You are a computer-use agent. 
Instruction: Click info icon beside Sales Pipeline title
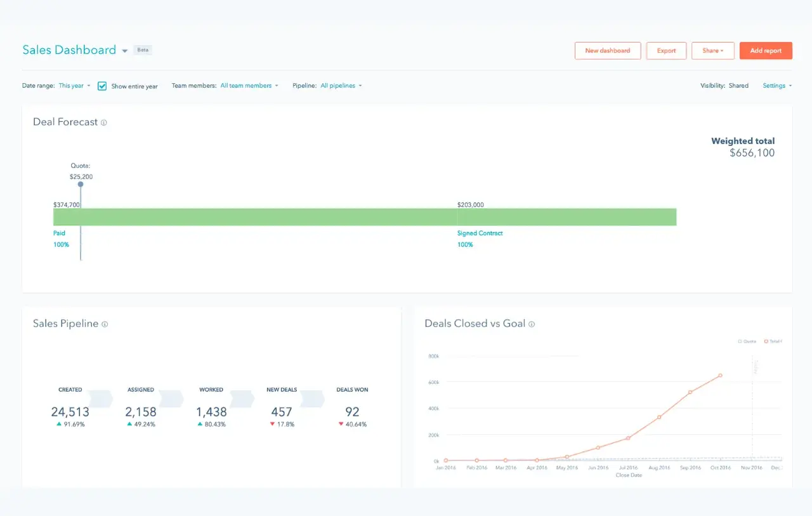[x=105, y=324]
